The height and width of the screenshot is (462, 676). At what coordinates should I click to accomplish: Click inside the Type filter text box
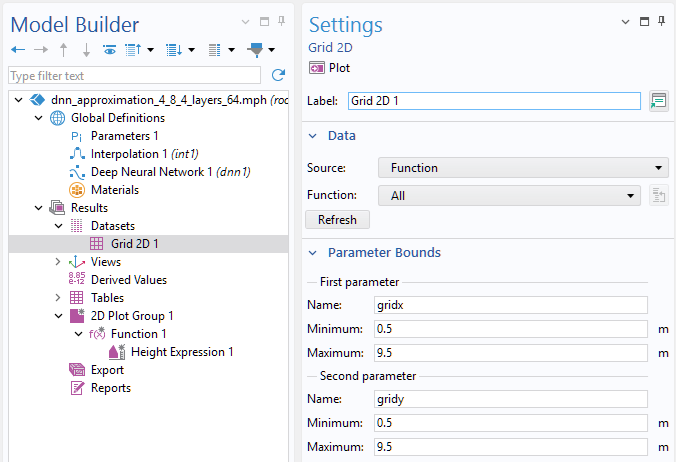click(135, 76)
